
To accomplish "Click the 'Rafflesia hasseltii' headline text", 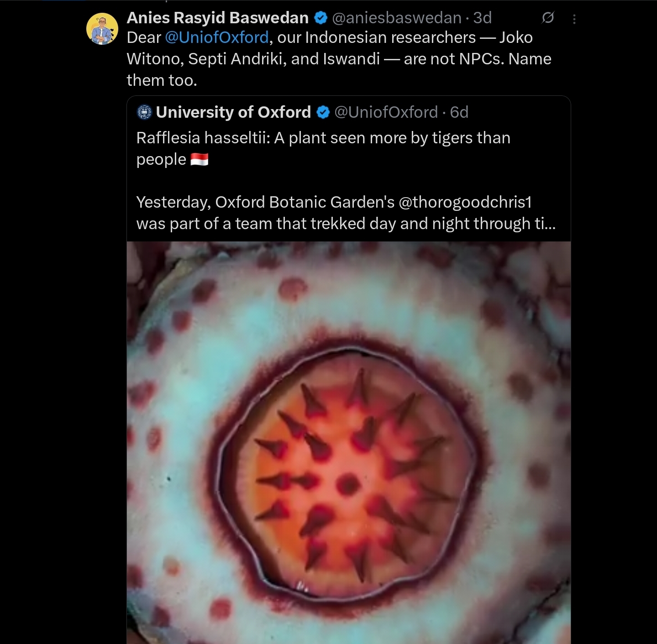I will coord(203,138).
